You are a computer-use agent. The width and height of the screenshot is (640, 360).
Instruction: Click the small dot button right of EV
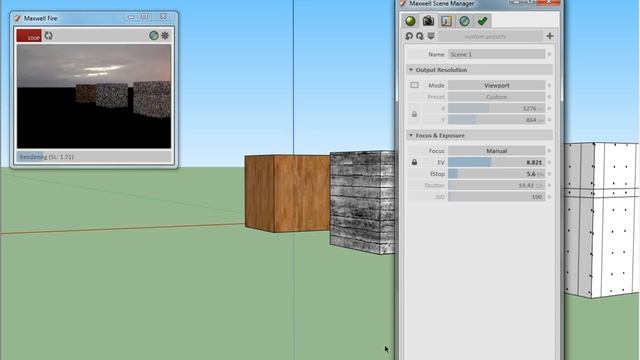click(x=549, y=162)
